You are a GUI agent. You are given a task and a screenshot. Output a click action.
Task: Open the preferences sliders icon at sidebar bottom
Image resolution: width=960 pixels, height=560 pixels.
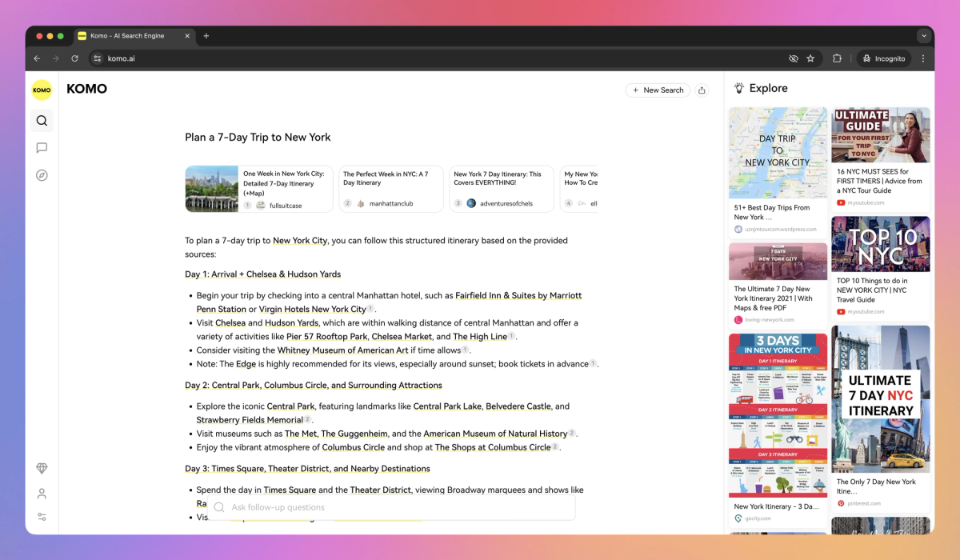point(42,518)
